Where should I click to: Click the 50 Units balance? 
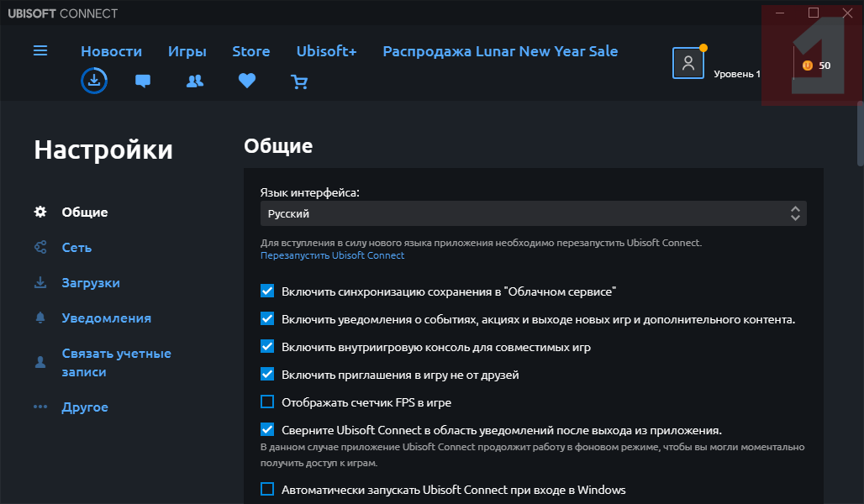(x=824, y=66)
